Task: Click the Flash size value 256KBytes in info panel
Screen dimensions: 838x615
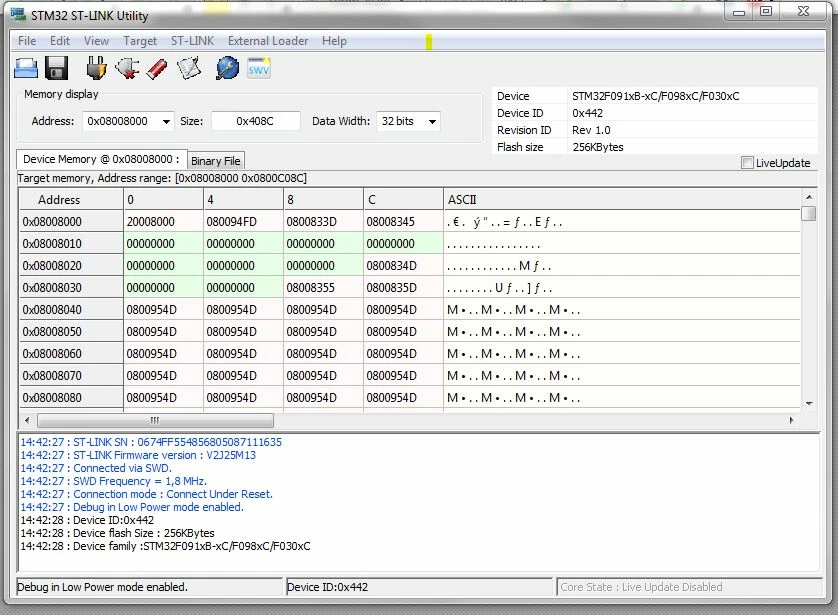Action: [598, 147]
